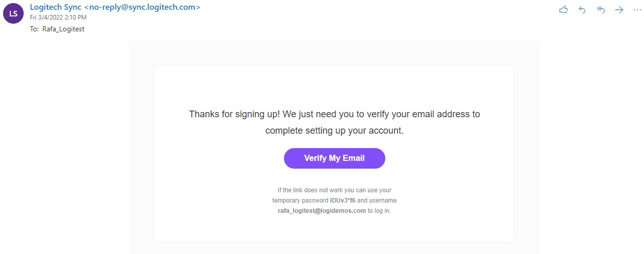
Task: Click the temporary password IDUv3*f6
Action: [343, 201]
